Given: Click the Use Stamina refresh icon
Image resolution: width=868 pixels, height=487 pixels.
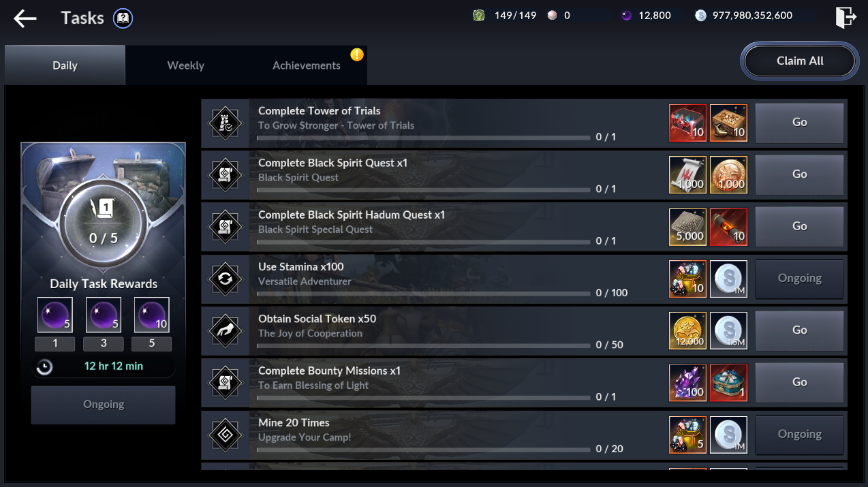Looking at the screenshot, I should (x=225, y=279).
